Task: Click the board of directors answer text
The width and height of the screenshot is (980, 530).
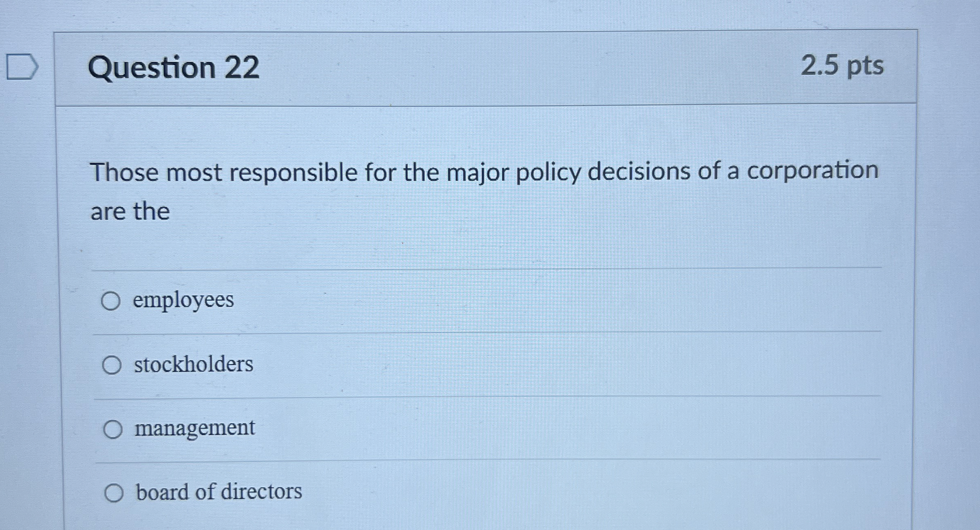Action: (218, 492)
